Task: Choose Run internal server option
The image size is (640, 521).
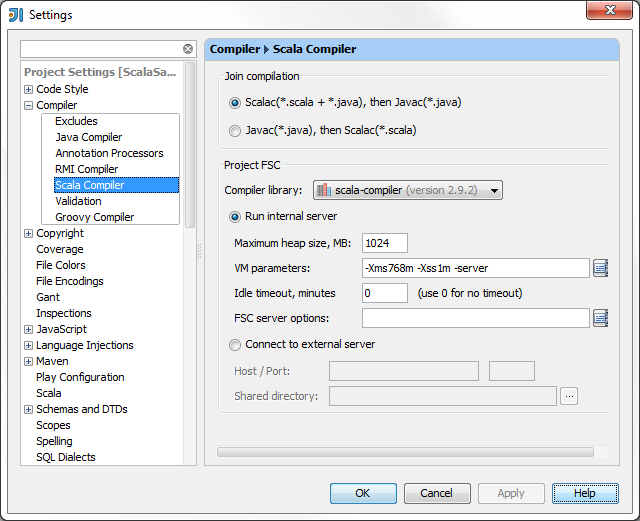Action: click(235, 216)
